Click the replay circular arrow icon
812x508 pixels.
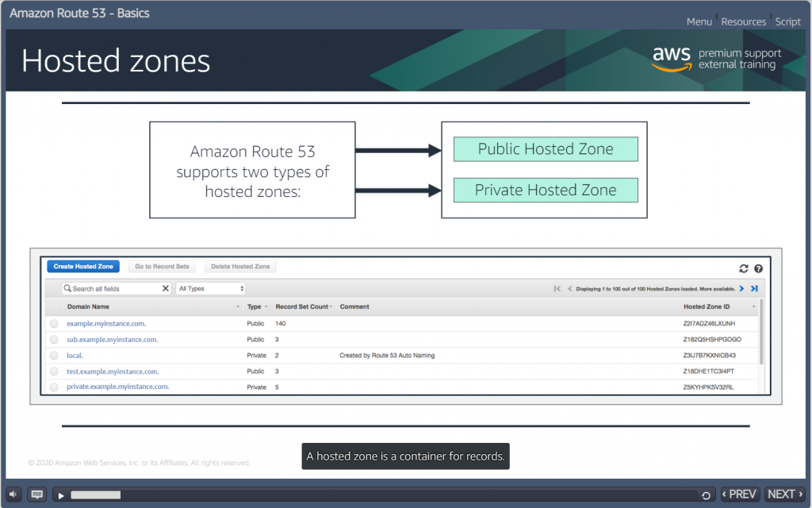click(705, 495)
